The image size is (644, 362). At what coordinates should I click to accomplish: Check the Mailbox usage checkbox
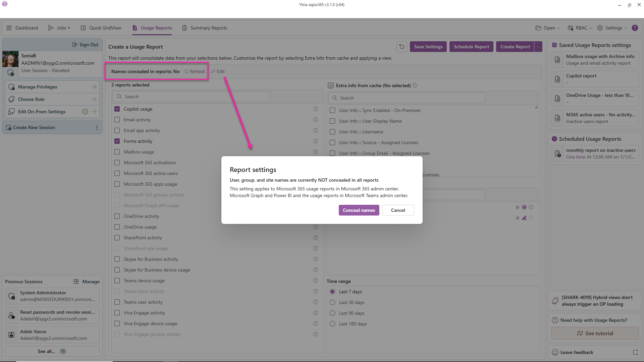pos(117,152)
